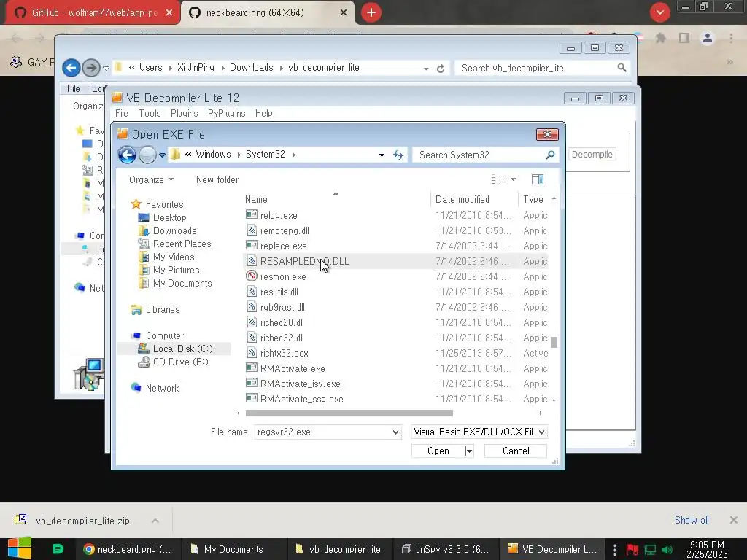
Task: Open the recent locations dropdown next to Forward arrow in dialog
Action: point(163,155)
